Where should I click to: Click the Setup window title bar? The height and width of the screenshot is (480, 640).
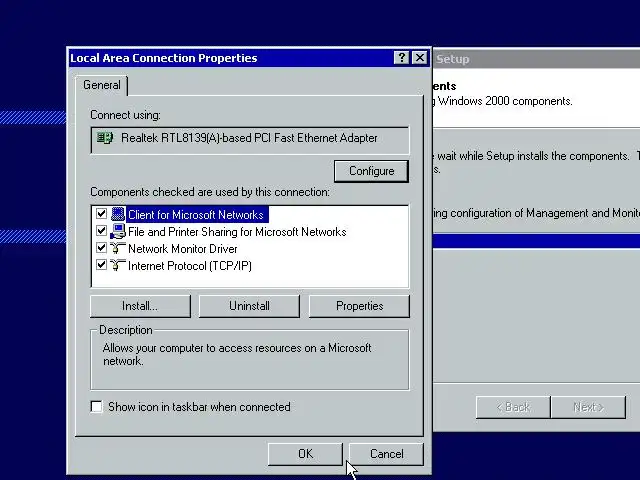click(536, 59)
